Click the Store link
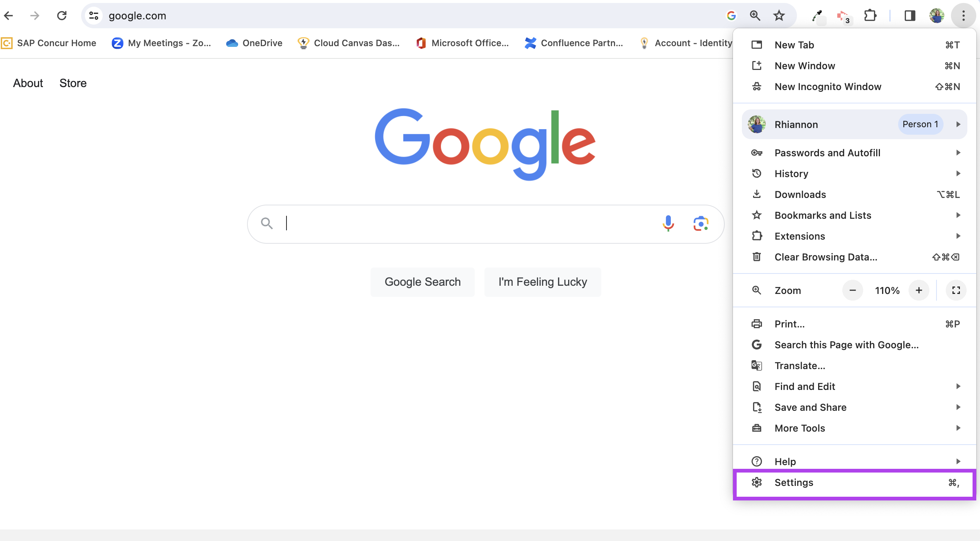980x541 pixels. click(x=73, y=83)
